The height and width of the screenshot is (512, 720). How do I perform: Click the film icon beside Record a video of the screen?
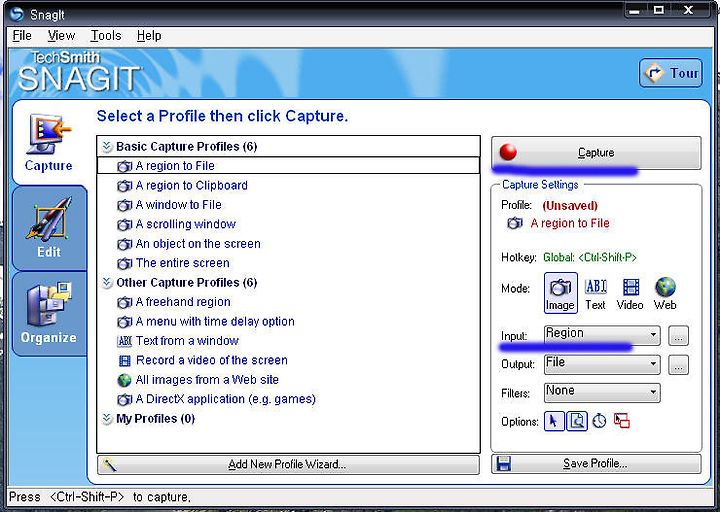click(124, 361)
